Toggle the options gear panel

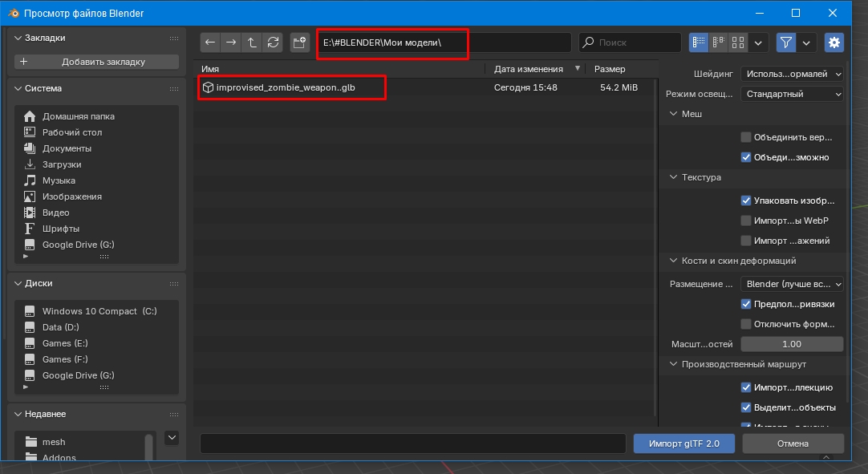point(834,42)
